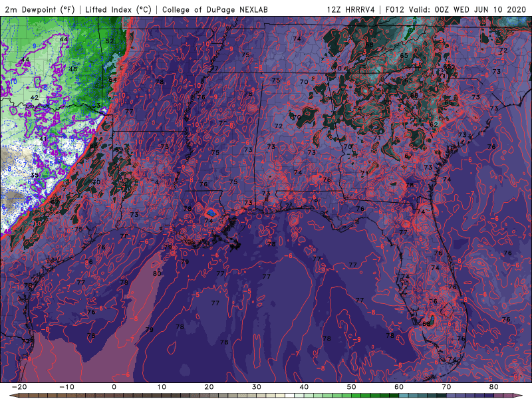Click the "80" dewpoint value in the Gulf
Viewport: 532px width, 399px height.
click(157, 273)
